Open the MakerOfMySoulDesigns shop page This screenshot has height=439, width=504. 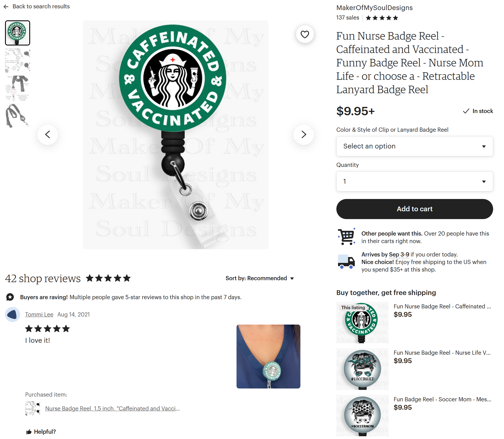coord(374,8)
